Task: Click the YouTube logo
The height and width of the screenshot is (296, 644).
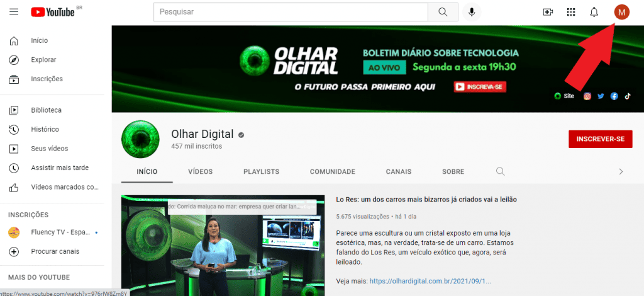Action: point(53,12)
